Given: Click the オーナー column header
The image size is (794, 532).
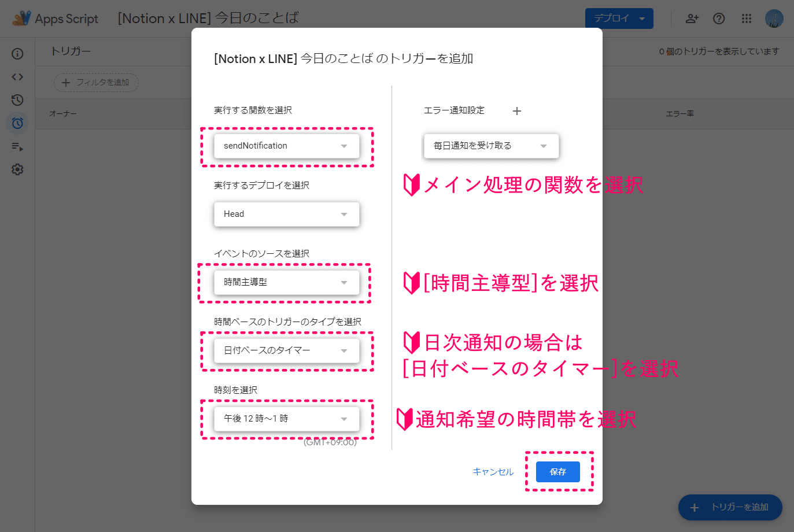Looking at the screenshot, I should pyautogui.click(x=63, y=114).
